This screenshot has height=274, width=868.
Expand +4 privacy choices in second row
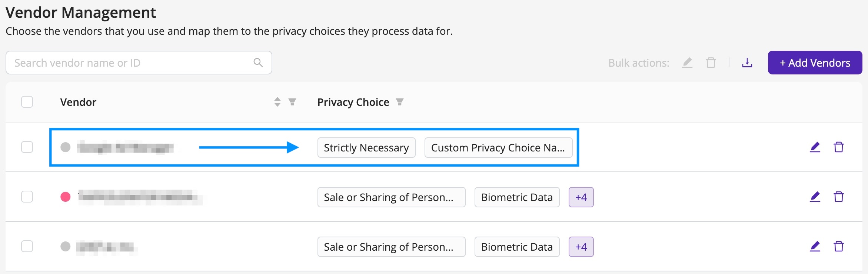pos(581,197)
